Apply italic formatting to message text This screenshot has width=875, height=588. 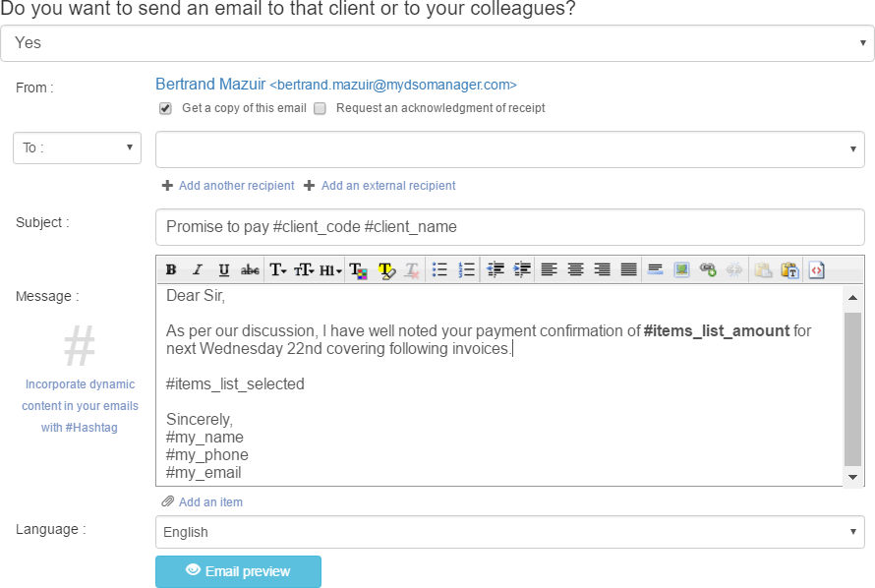point(198,269)
